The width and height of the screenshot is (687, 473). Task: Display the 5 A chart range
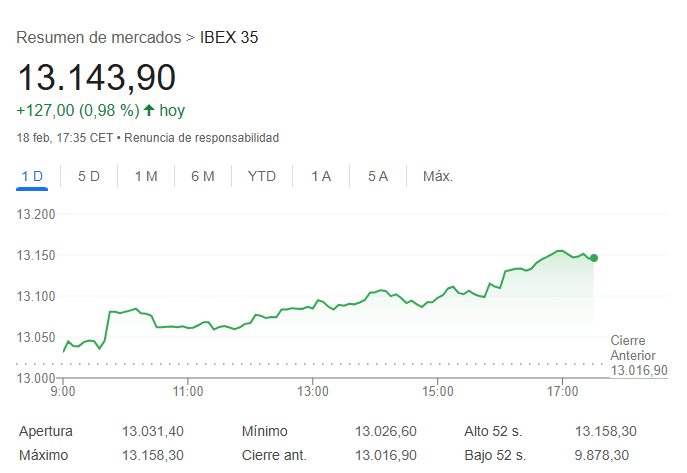(377, 176)
